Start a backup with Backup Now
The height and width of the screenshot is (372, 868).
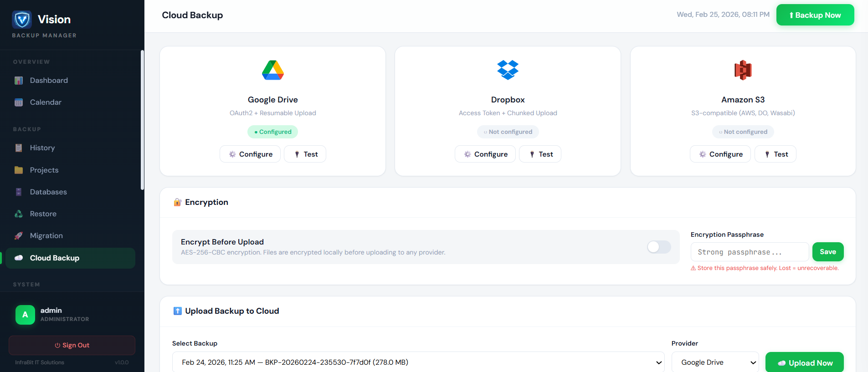tap(815, 15)
